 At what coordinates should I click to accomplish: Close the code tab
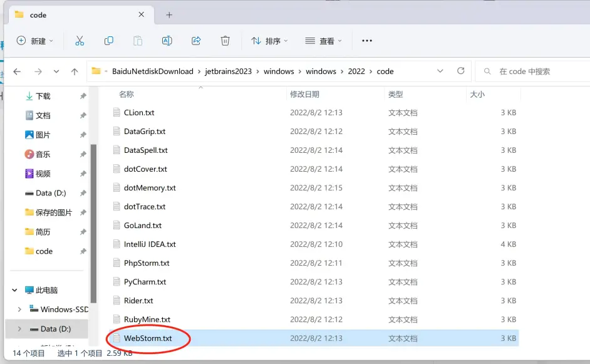141,14
